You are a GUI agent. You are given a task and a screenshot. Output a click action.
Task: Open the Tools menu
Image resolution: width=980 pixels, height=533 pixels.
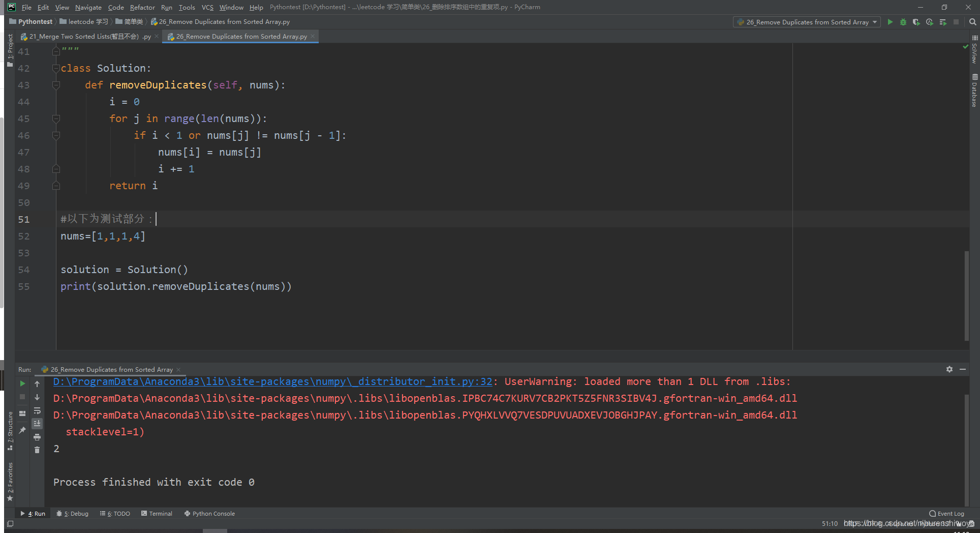click(x=187, y=7)
